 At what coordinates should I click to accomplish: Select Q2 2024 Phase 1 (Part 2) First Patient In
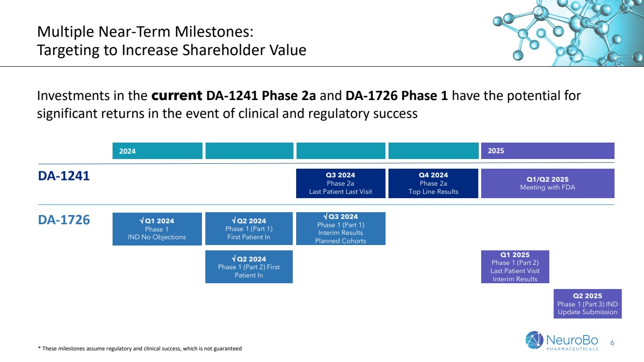249,267
